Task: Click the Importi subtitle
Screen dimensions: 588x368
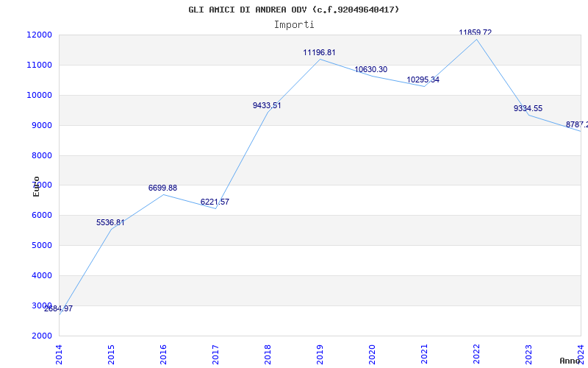Action: pos(294,25)
